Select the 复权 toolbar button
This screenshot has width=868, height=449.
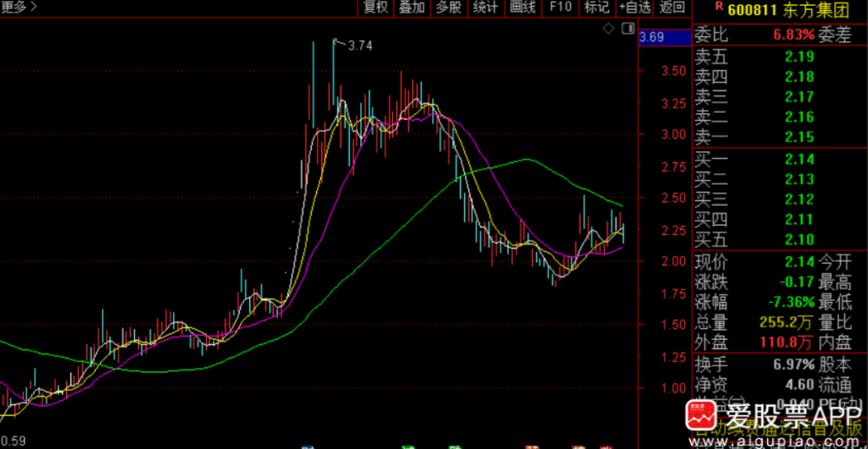point(374,7)
